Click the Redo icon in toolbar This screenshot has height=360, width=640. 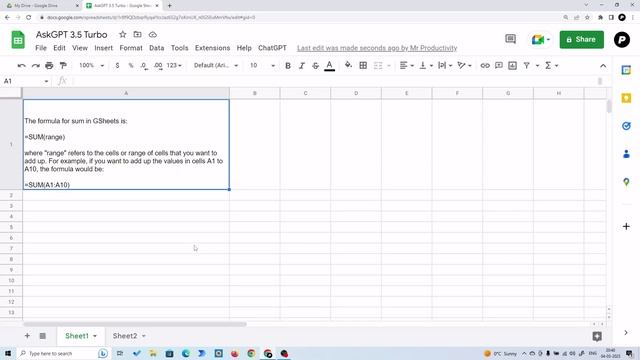tap(36, 65)
